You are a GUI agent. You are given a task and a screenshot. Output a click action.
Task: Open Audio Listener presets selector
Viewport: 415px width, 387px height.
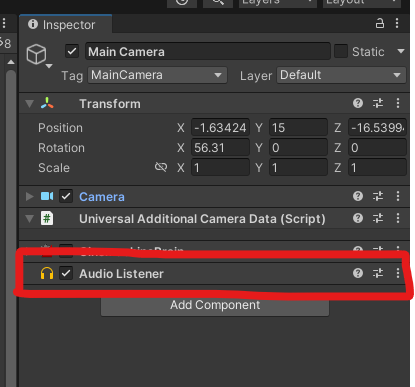point(378,273)
